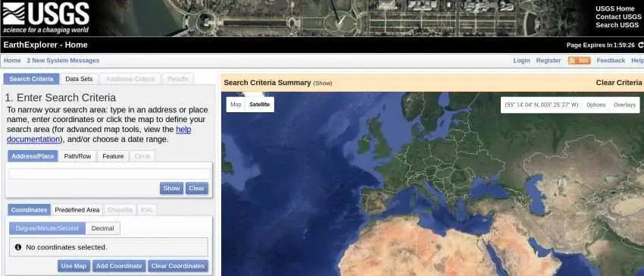Viewport: 644px width, 276px height.
Task: Open the Feature search tab
Action: coord(113,156)
